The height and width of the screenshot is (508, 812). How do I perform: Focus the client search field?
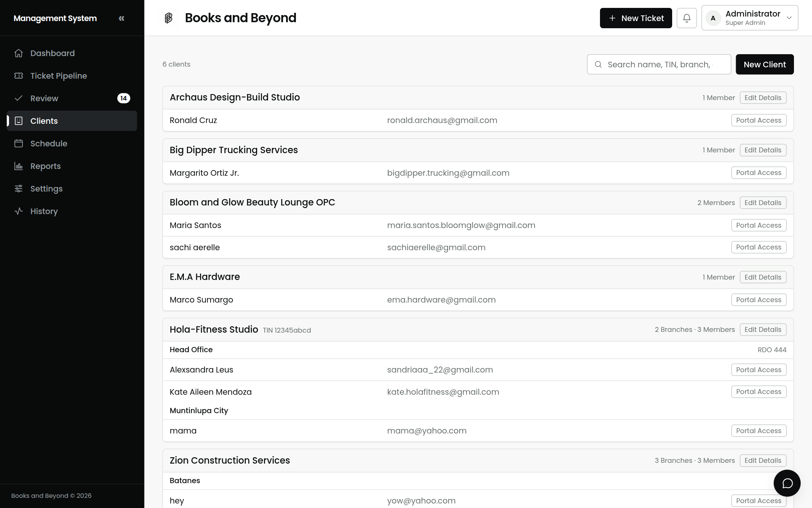point(659,64)
